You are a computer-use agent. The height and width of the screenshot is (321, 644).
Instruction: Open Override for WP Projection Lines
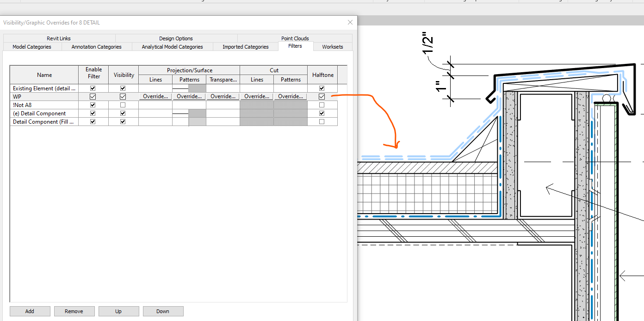pyautogui.click(x=155, y=96)
